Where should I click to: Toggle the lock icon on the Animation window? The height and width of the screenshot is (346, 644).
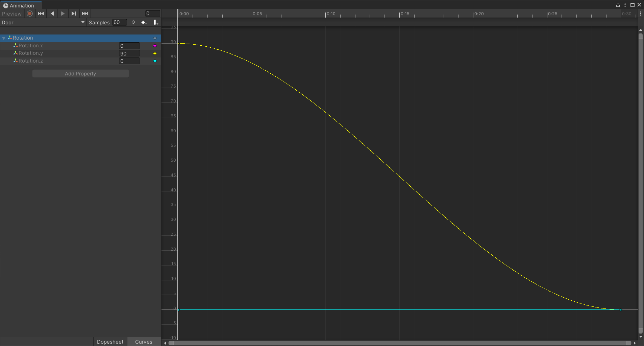[618, 5]
